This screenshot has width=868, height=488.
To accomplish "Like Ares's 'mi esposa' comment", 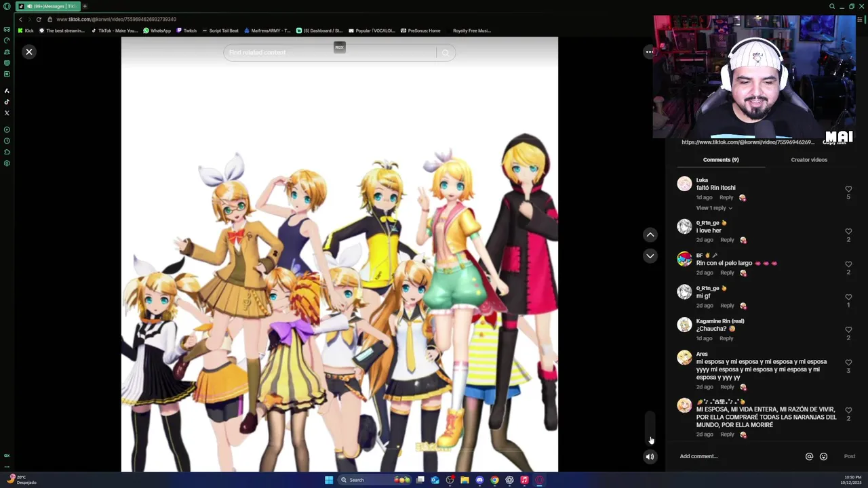I will click(848, 363).
